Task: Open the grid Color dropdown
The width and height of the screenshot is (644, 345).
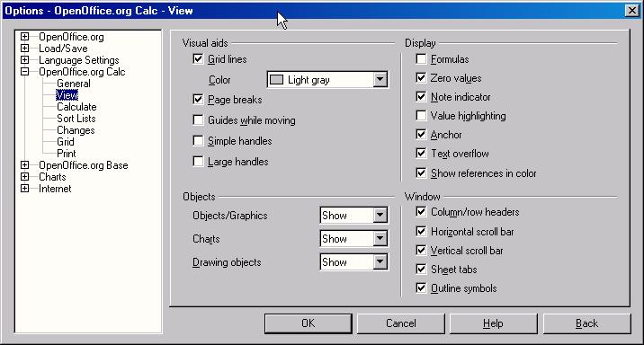Action: coord(380,79)
